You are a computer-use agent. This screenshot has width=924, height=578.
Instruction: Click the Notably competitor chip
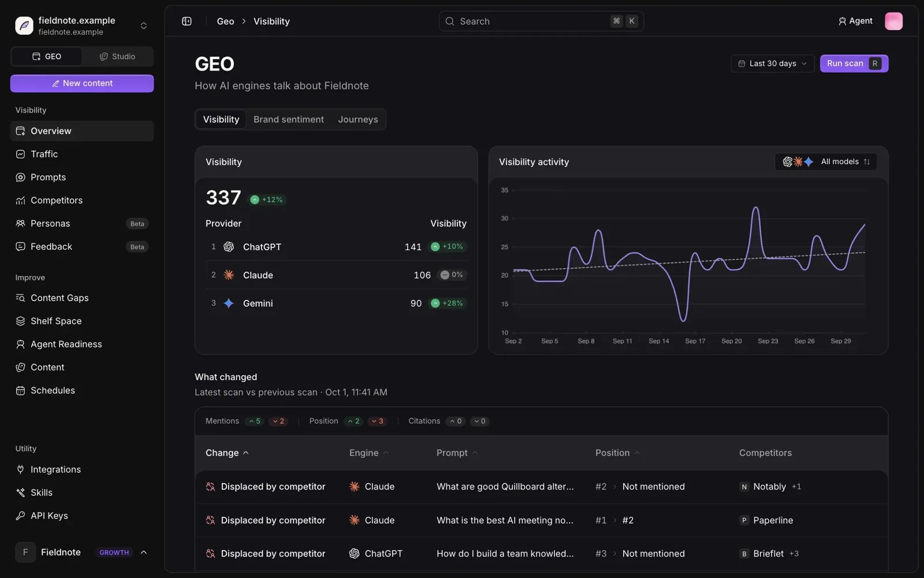pyautogui.click(x=763, y=487)
